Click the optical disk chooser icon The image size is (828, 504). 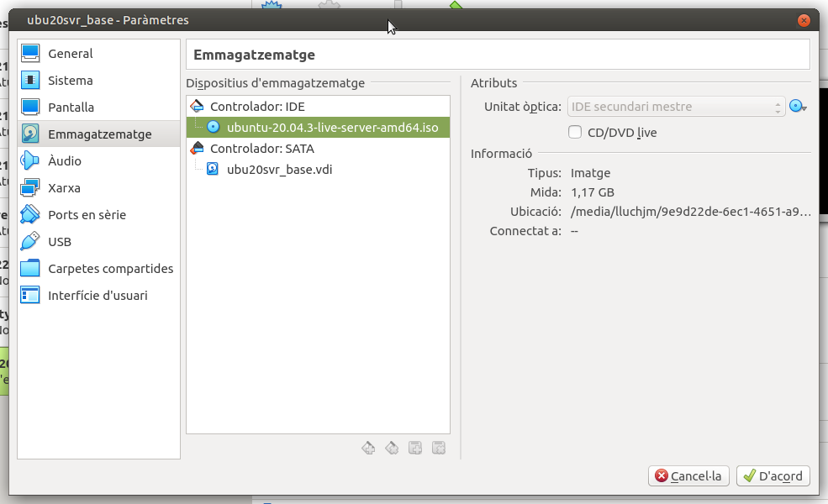click(797, 107)
